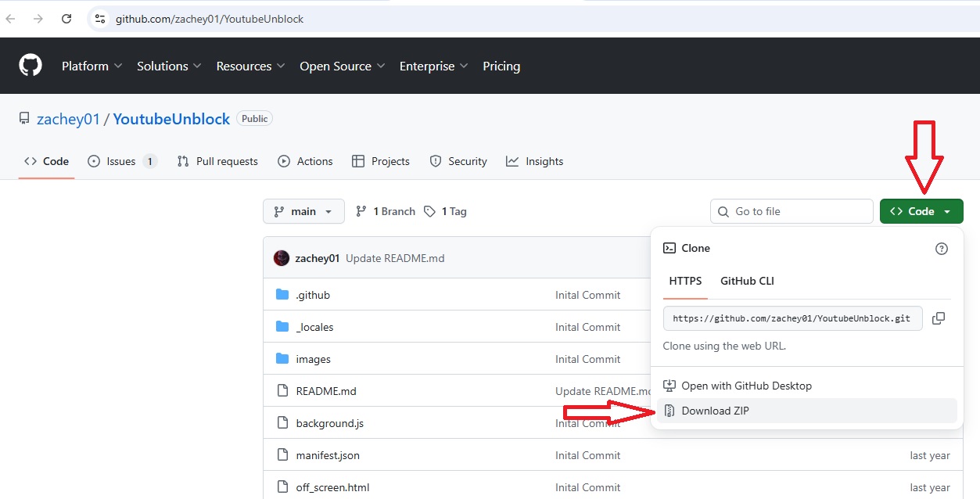Open the main branch selector dropdown

(303, 211)
